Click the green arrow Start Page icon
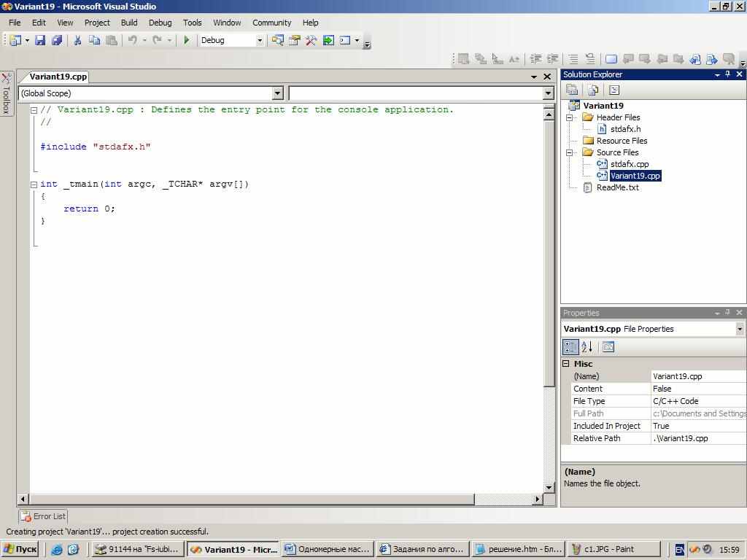Viewport: 747px width, 560px height. pos(328,41)
